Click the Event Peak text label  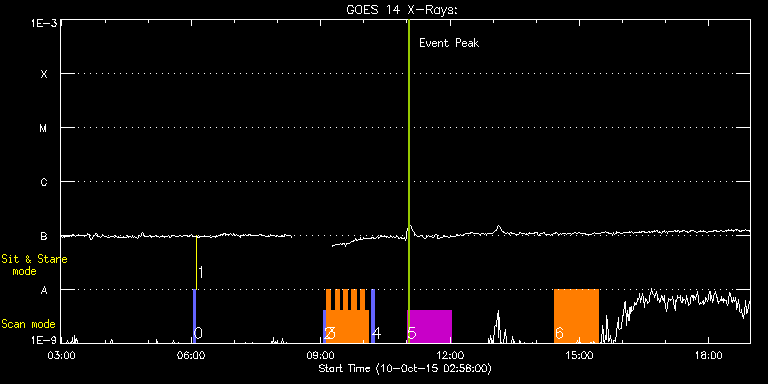pyautogui.click(x=449, y=43)
